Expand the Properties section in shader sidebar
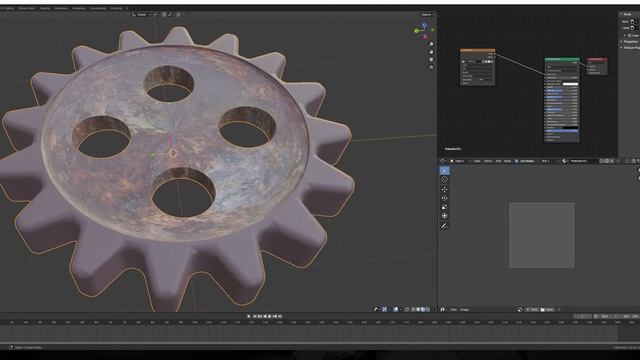The image size is (640, 360). 629,42
